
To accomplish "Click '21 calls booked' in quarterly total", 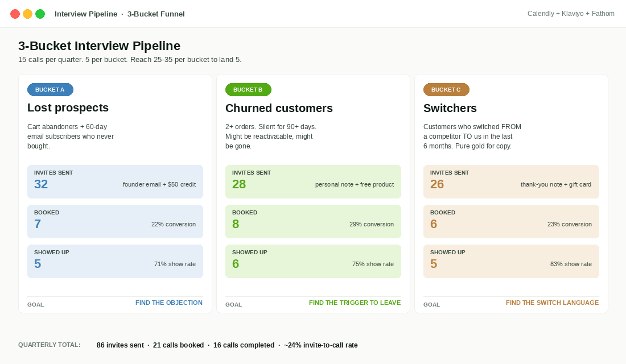I will (179, 345).
